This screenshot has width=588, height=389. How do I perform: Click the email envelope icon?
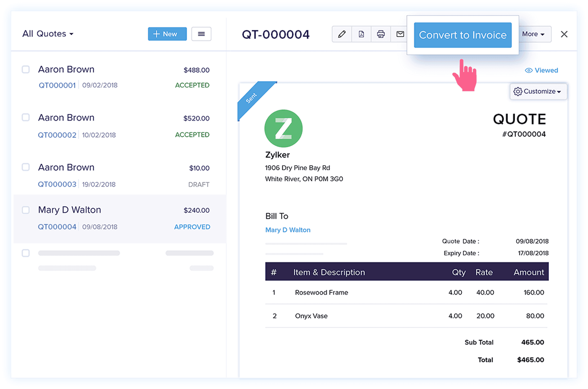[400, 34]
